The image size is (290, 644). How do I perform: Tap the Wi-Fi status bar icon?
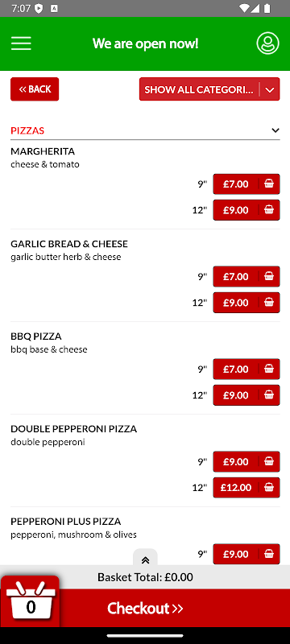[243, 8]
